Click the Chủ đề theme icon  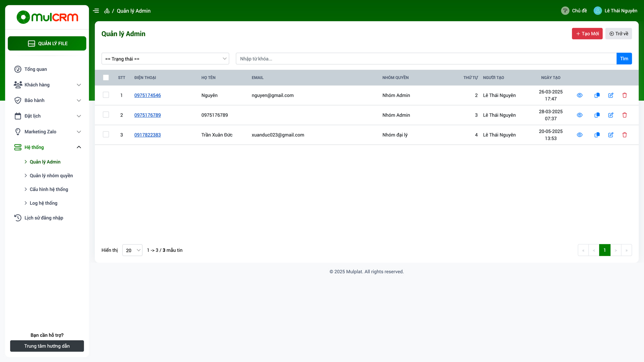coord(565,11)
